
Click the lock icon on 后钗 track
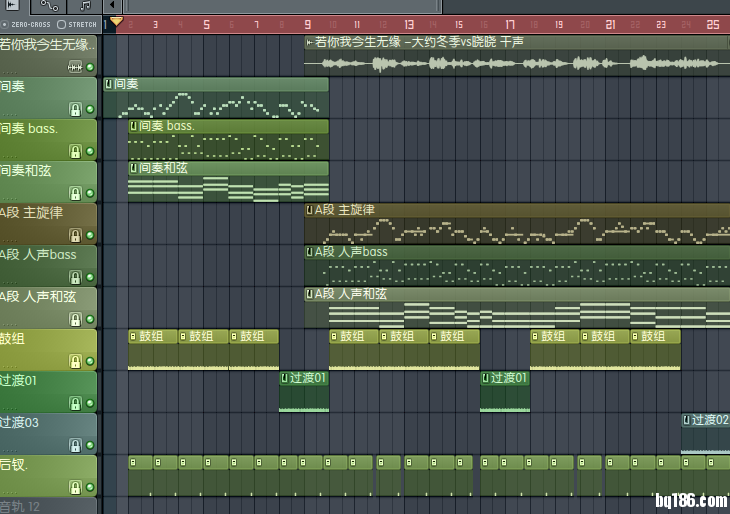[x=74, y=487]
